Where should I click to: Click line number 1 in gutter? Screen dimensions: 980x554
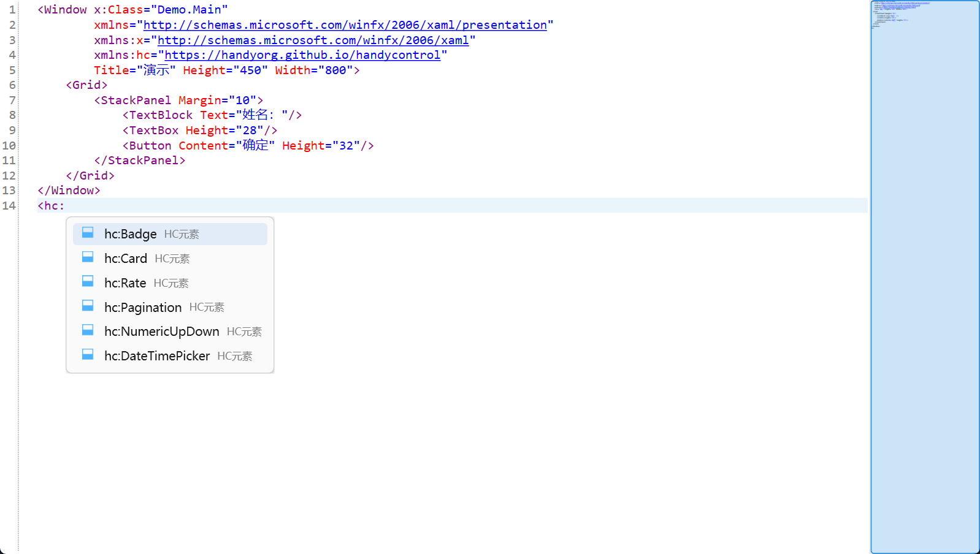click(x=12, y=10)
